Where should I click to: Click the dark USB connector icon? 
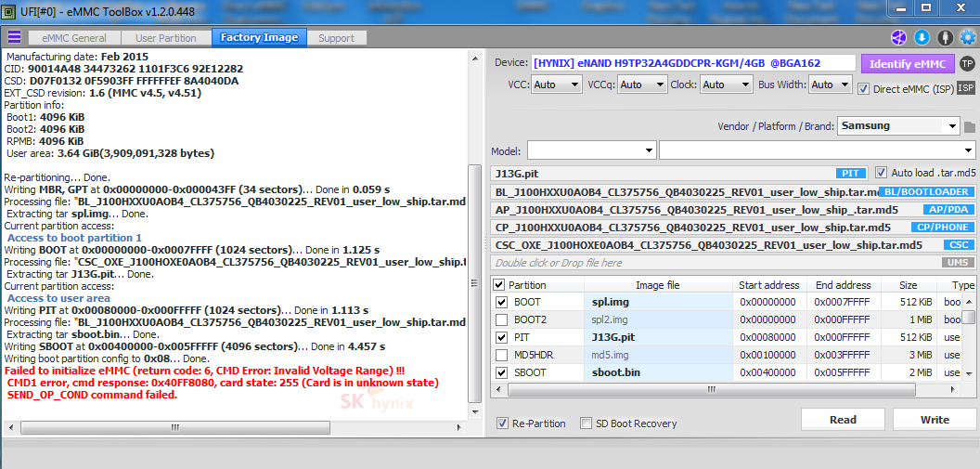coord(947,37)
